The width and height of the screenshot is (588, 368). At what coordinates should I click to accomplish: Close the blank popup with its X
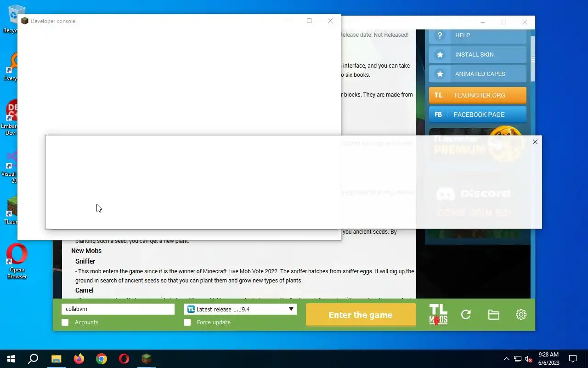tap(535, 142)
